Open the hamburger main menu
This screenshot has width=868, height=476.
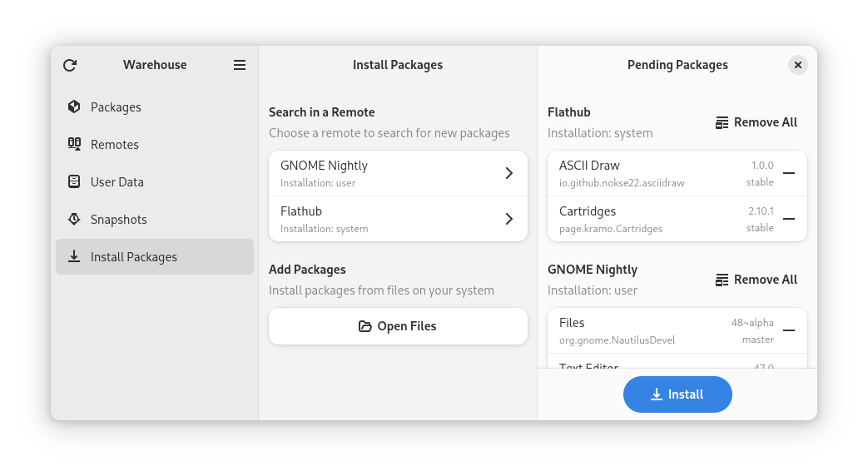(240, 65)
